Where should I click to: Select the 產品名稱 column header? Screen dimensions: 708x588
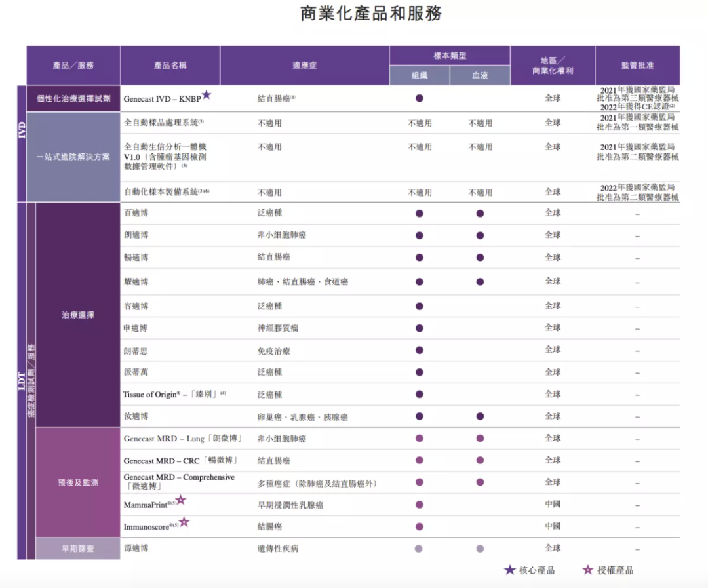click(x=170, y=66)
